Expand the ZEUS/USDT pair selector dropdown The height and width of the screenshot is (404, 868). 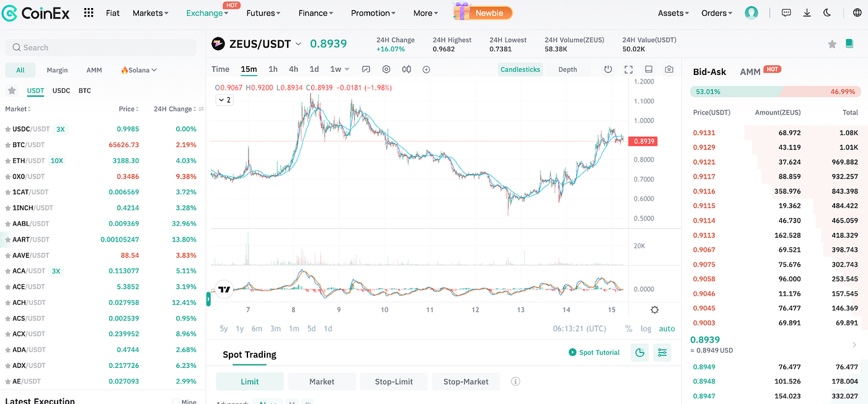click(x=298, y=44)
